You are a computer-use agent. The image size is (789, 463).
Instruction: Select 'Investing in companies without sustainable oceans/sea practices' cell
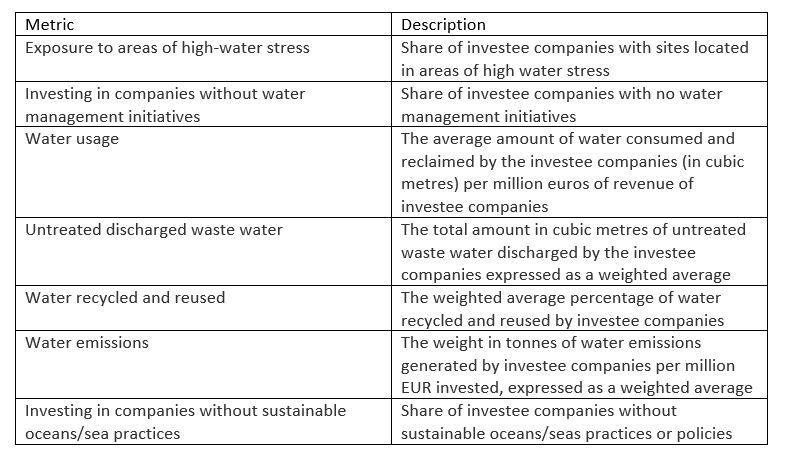click(x=203, y=421)
